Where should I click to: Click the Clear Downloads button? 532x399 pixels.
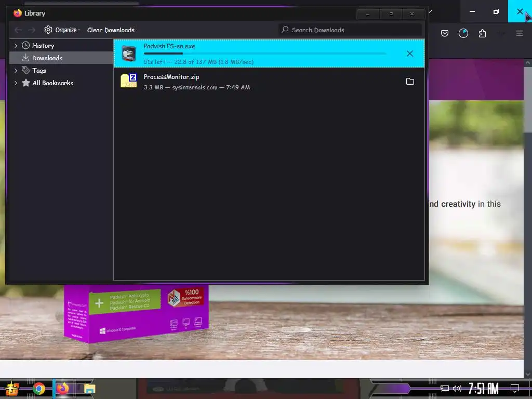pos(111,30)
